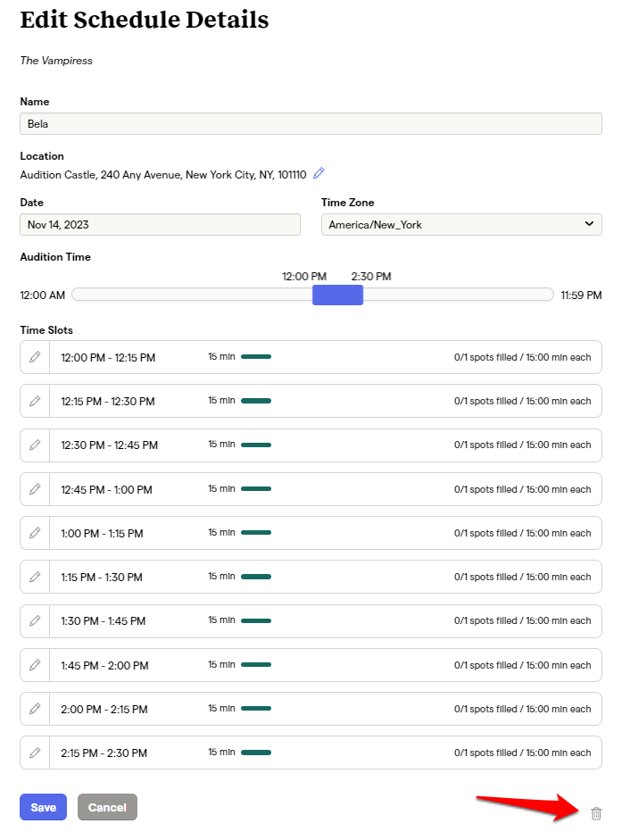Viewport: 638px width, 840px height.
Task: Edit the 1:00 PM - 1:15 PM slot
Action: 35,533
